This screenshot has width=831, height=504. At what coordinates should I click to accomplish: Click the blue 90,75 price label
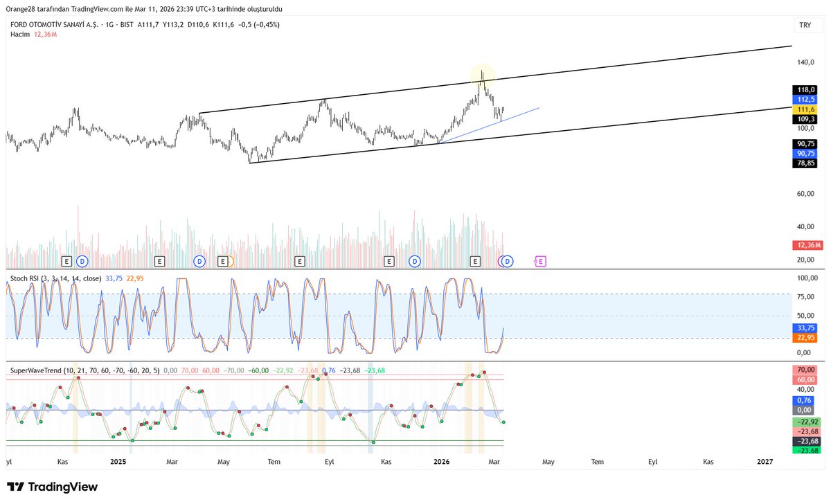[805, 153]
